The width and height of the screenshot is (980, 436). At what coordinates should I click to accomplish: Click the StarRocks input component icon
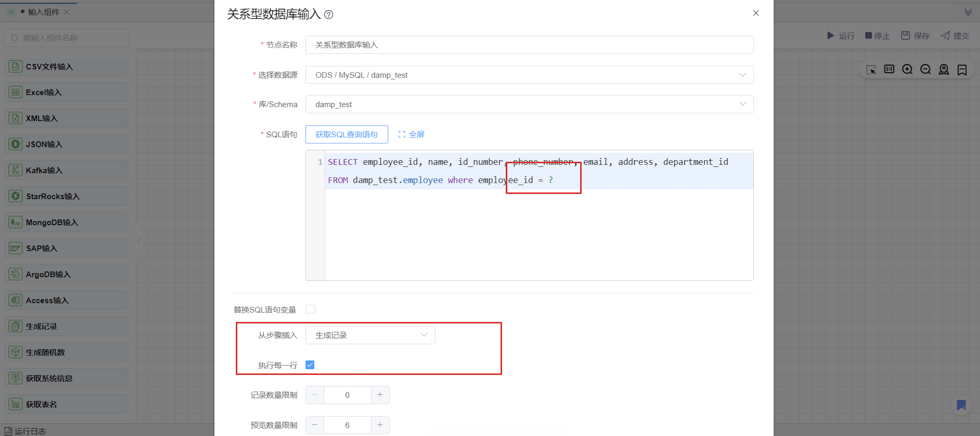(15, 196)
